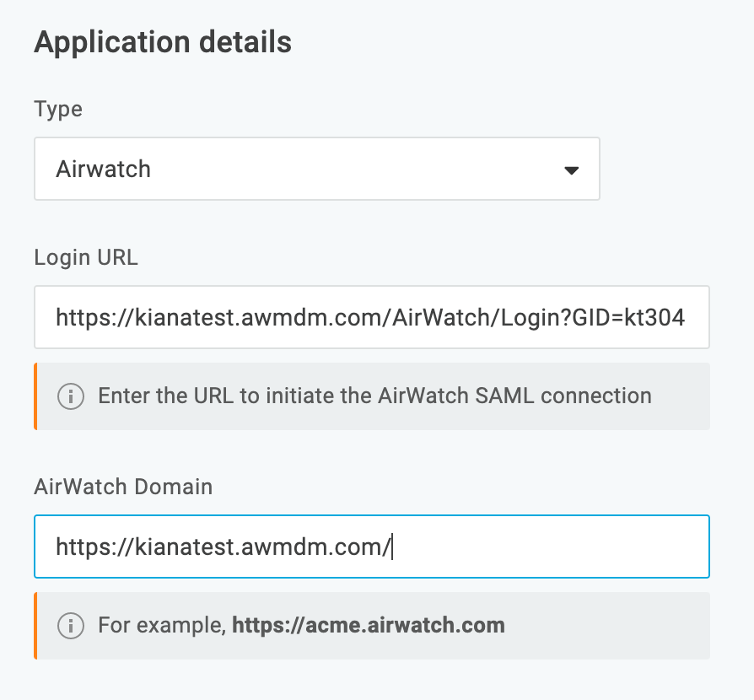754x700 pixels.
Task: Click the Application details heading
Action: pyautogui.click(x=163, y=42)
